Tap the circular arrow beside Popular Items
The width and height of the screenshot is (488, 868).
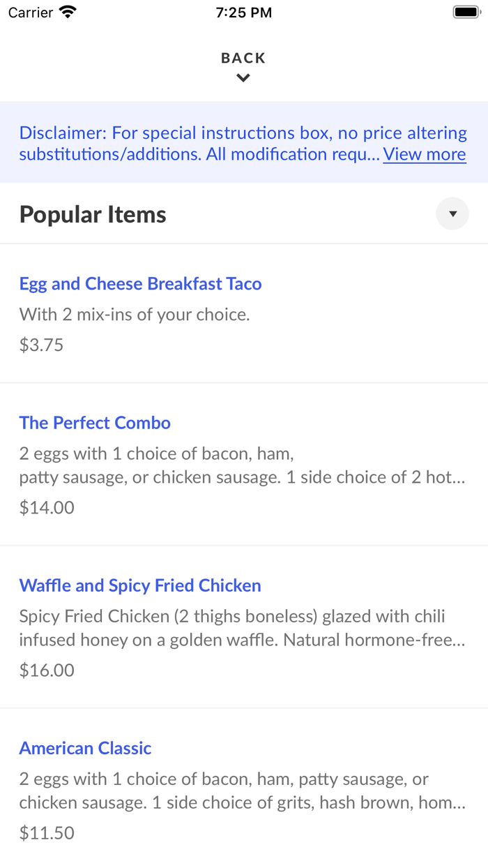452,214
